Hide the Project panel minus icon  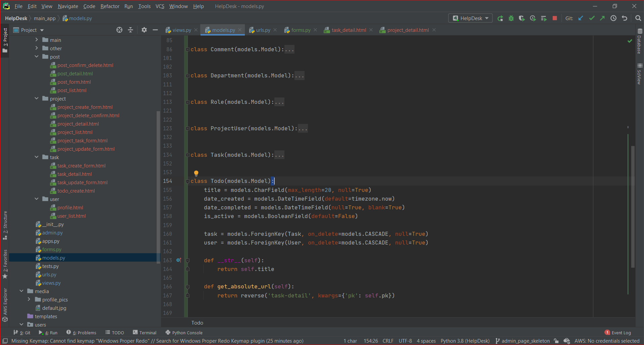pyautogui.click(x=155, y=30)
